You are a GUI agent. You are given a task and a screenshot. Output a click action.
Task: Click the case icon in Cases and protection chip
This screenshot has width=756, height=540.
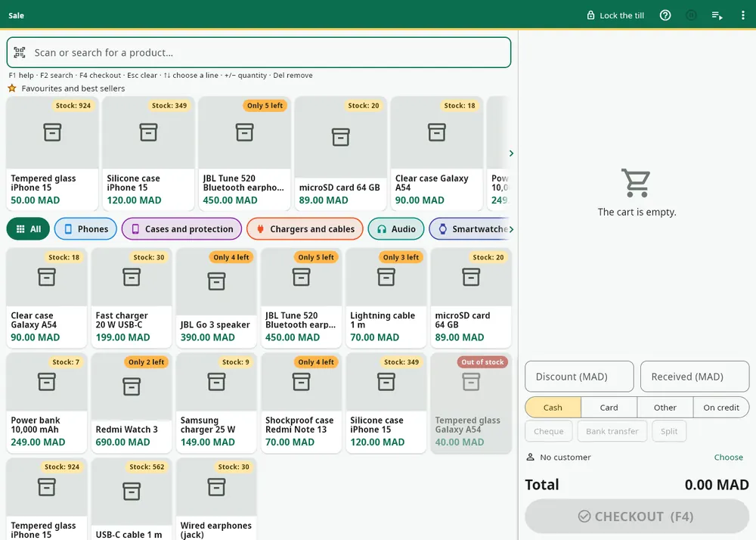click(135, 229)
